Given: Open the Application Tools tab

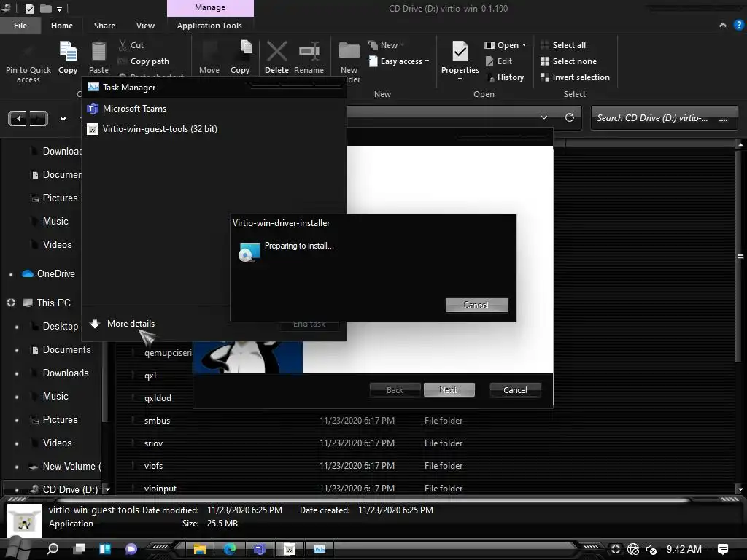Looking at the screenshot, I should click(x=209, y=26).
